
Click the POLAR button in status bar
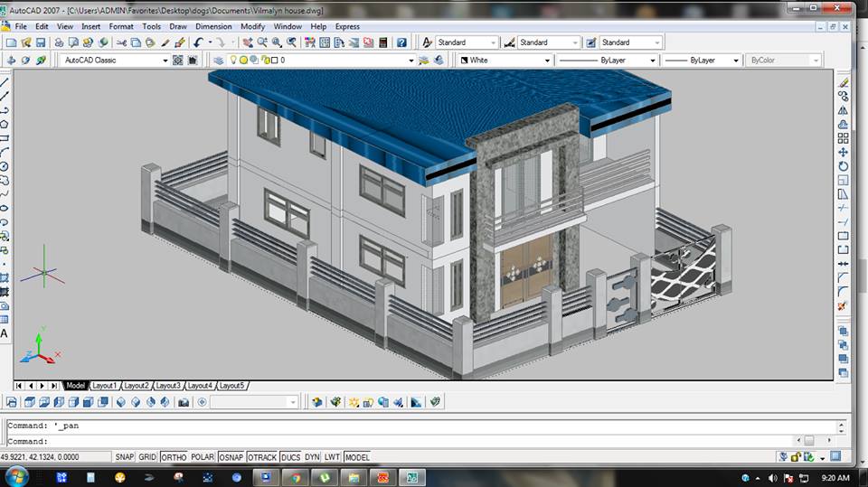coord(203,457)
